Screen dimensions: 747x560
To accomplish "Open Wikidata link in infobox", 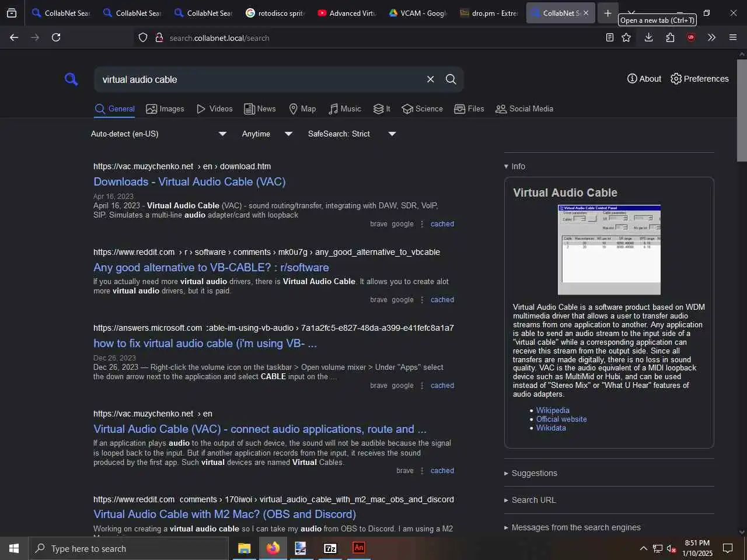I will click(x=551, y=428).
